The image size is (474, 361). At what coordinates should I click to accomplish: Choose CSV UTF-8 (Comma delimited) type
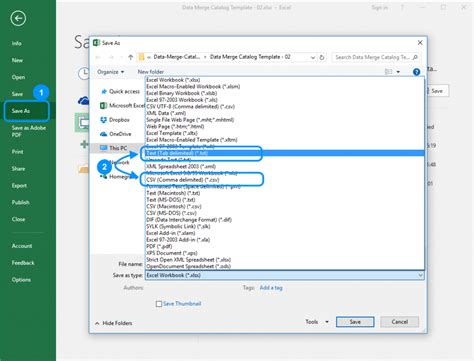[x=285, y=107]
